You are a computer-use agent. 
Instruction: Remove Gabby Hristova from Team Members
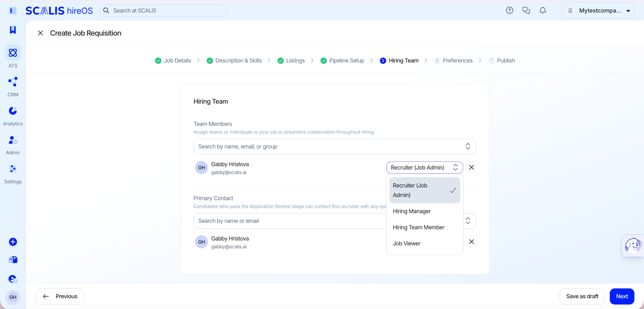tap(471, 167)
